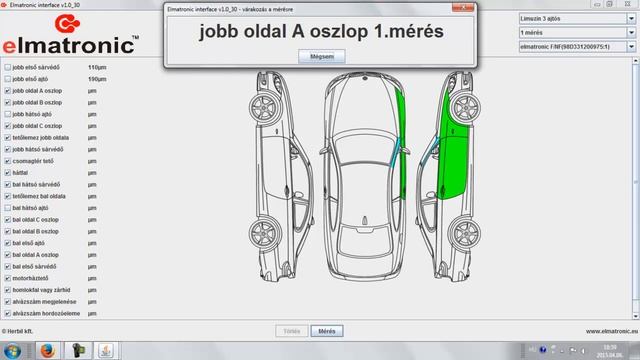Image resolution: width=640 pixels, height=360 pixels.
Task: Click the top view car diagram
Action: click(365, 176)
